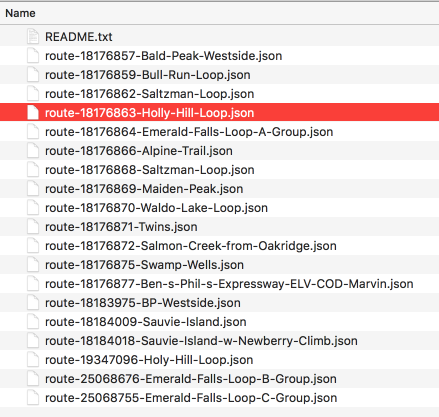Select Waldo-Lake-Loop.json file name
Viewport: 439px width, 417px height.
pos(157,208)
